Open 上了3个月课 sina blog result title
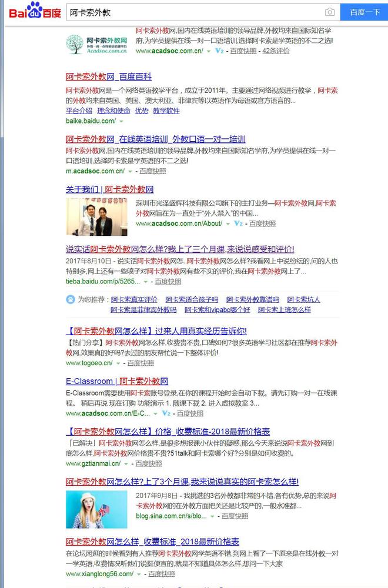This screenshot has width=388, height=588. coord(182,482)
